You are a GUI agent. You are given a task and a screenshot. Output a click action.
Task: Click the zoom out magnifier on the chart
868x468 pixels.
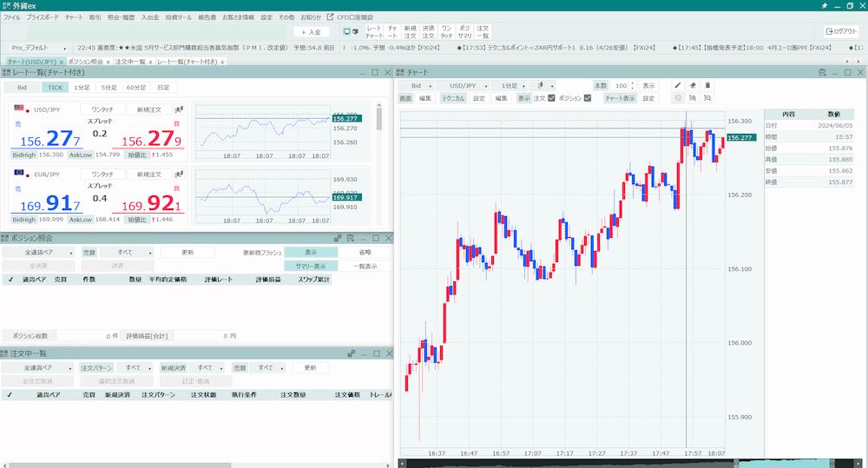(707, 98)
